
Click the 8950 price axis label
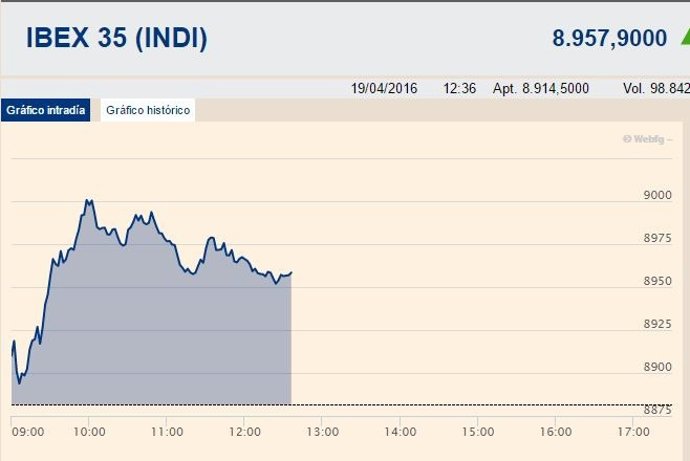click(x=657, y=282)
